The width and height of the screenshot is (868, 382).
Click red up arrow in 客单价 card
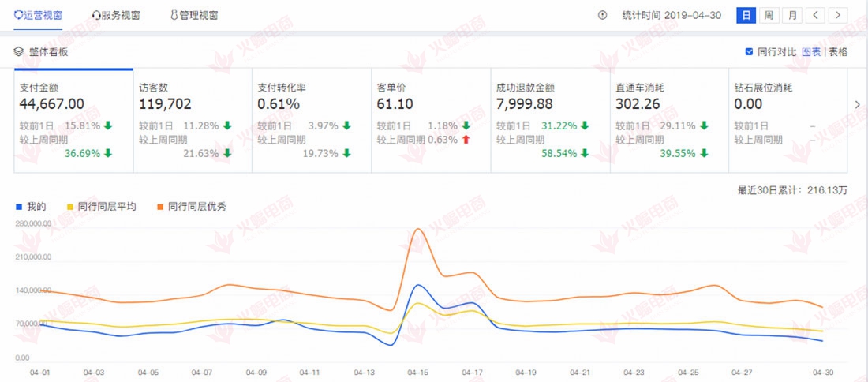[x=466, y=140]
